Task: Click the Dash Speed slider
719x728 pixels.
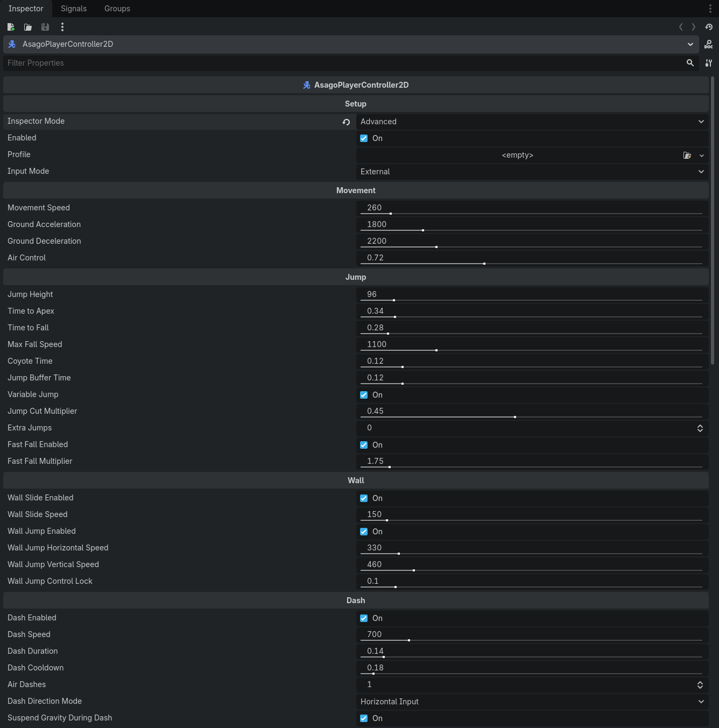Action: pyautogui.click(x=531, y=640)
